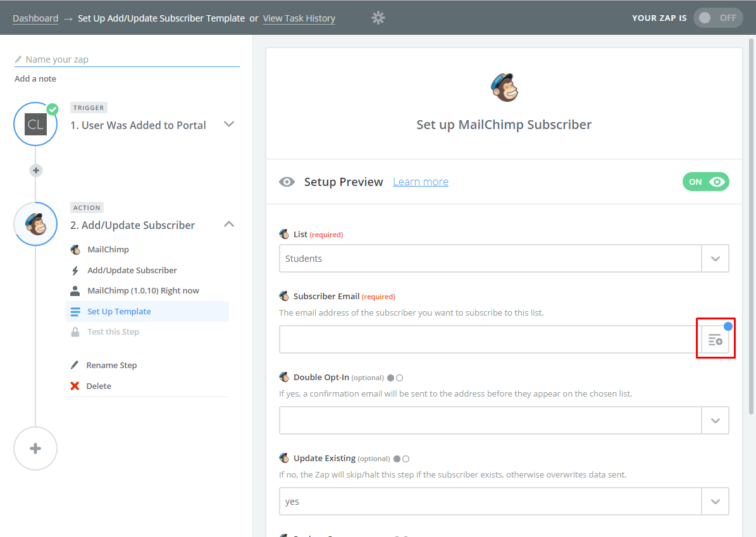Click the Name your zap field
The image size is (756, 537).
(x=127, y=59)
